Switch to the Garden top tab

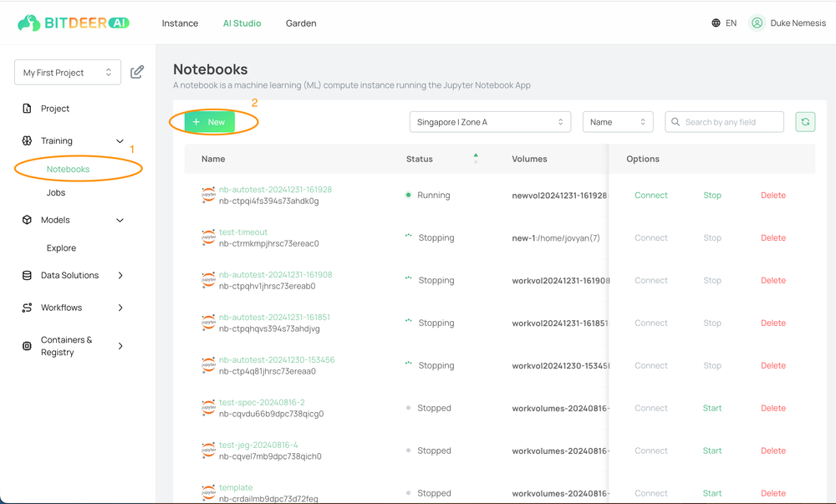[301, 23]
